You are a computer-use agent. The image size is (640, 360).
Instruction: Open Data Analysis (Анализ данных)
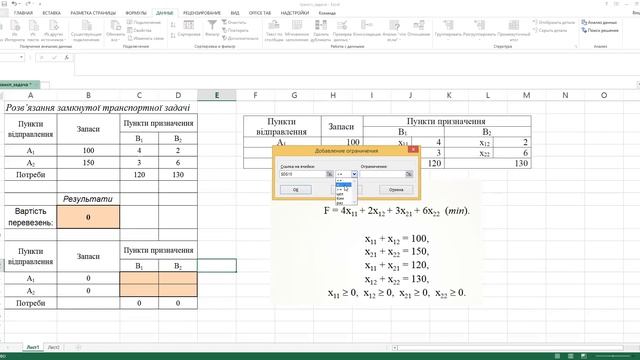tap(599, 22)
